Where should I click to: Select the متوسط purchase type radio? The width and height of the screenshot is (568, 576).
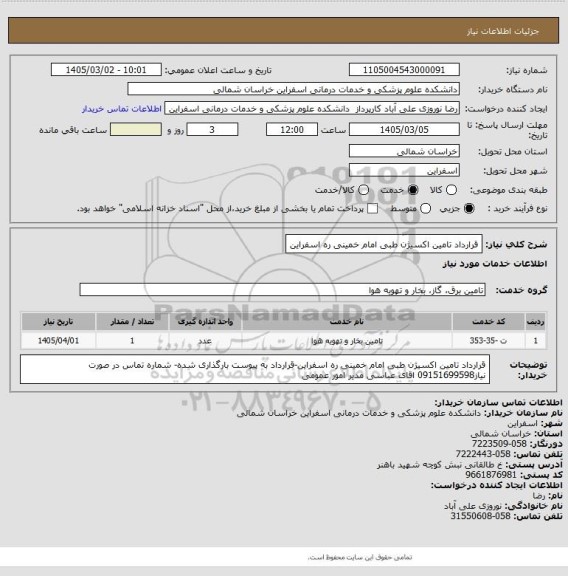click(425, 209)
